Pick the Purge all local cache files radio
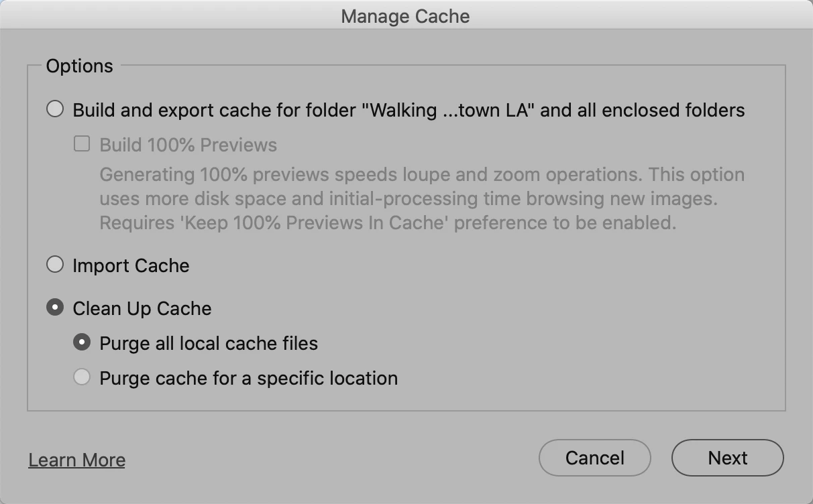813x504 pixels. (82, 342)
